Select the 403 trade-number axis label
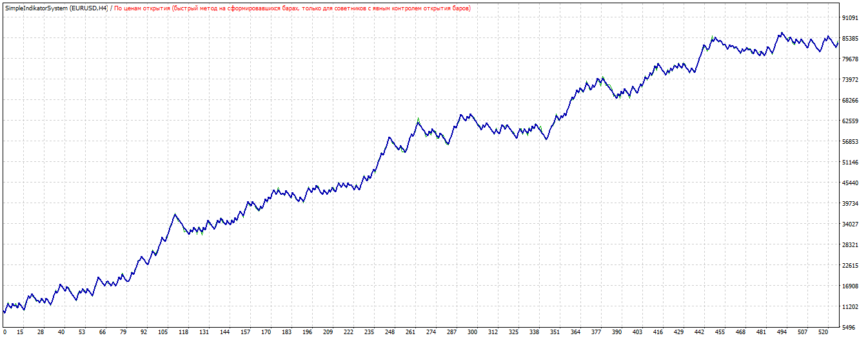This screenshot has height=338, width=868. point(638,332)
